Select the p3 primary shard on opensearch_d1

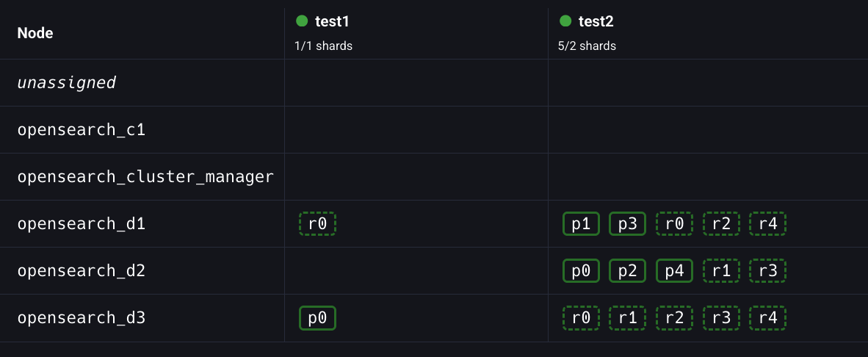point(627,224)
